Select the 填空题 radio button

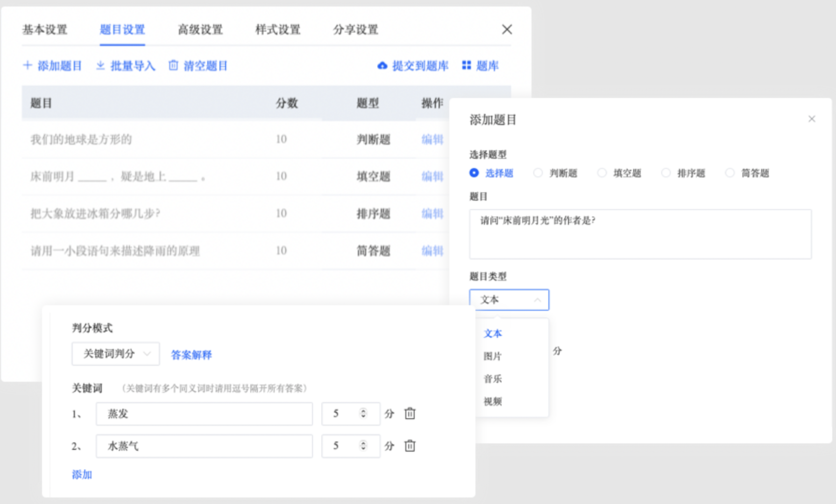pos(602,173)
